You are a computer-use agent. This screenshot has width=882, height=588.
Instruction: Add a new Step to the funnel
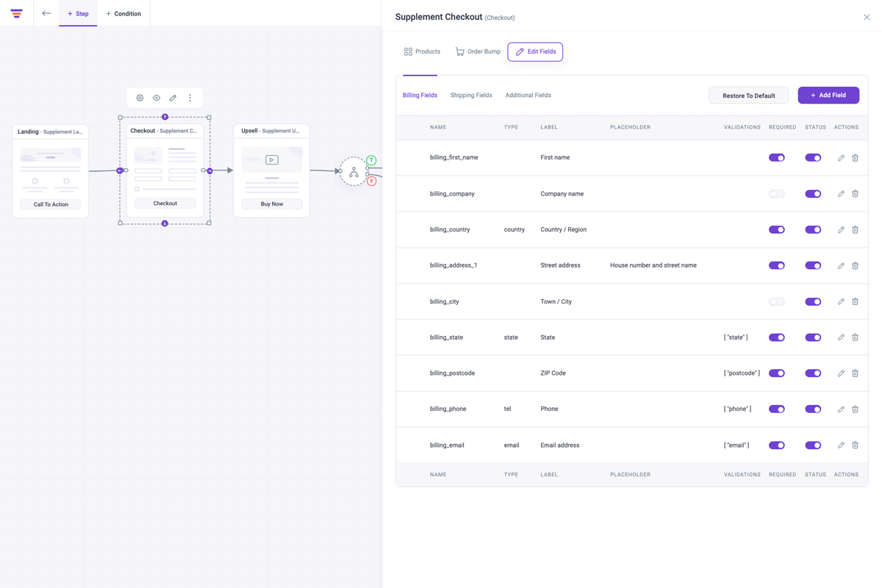pyautogui.click(x=78, y=13)
